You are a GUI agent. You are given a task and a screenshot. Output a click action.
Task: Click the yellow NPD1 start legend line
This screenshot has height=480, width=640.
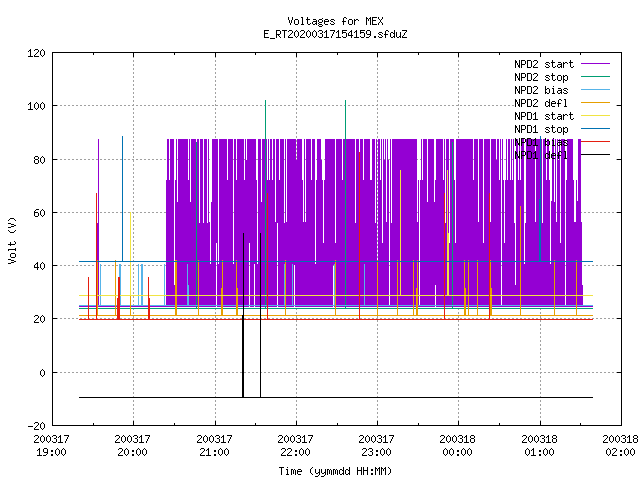pyautogui.click(x=595, y=116)
